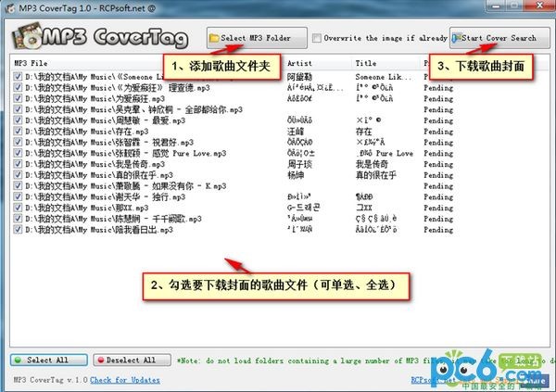Screen dimensions: 556x392
Task: Close the MP3 CoverTag window
Action: 539,5
